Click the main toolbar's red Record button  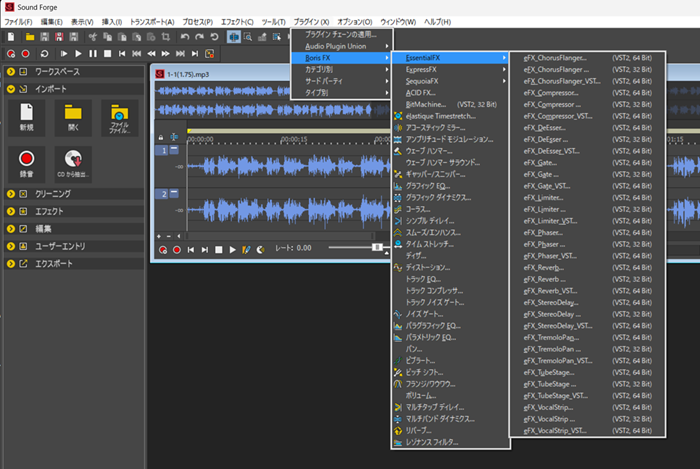click(25, 54)
